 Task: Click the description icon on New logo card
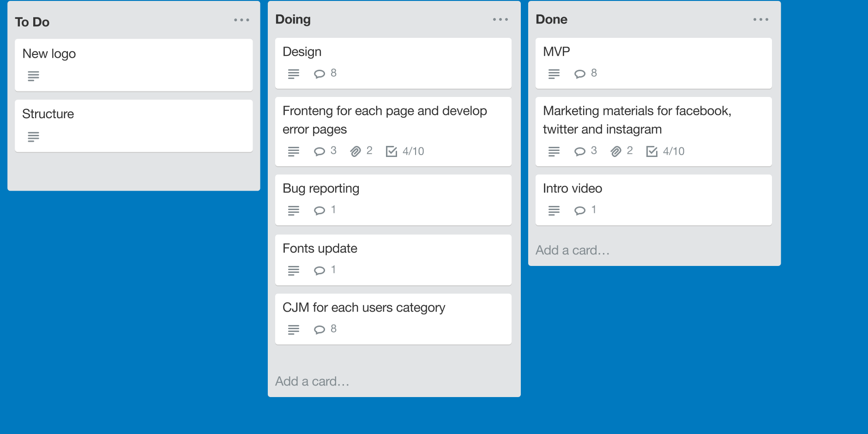pos(33,76)
